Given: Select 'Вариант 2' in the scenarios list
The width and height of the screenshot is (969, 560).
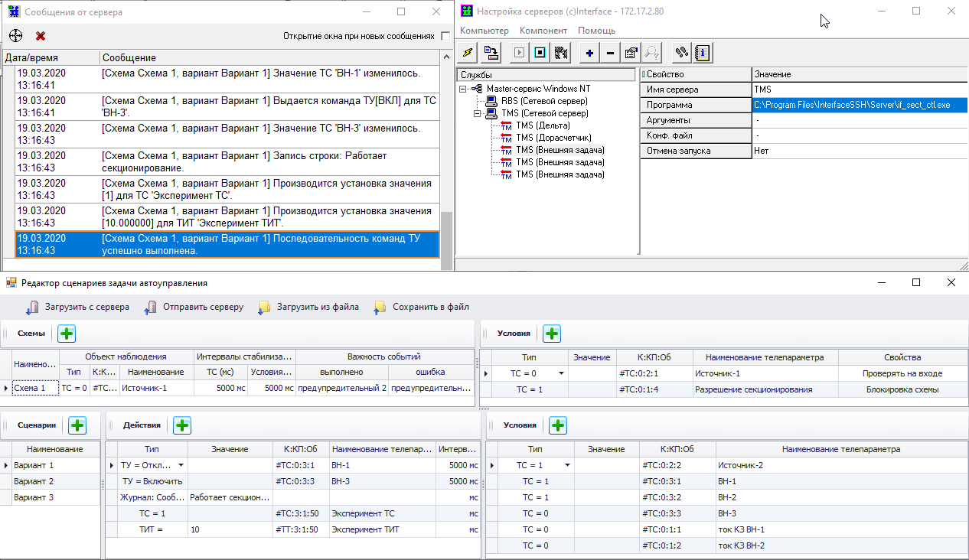Looking at the screenshot, I should 34,481.
